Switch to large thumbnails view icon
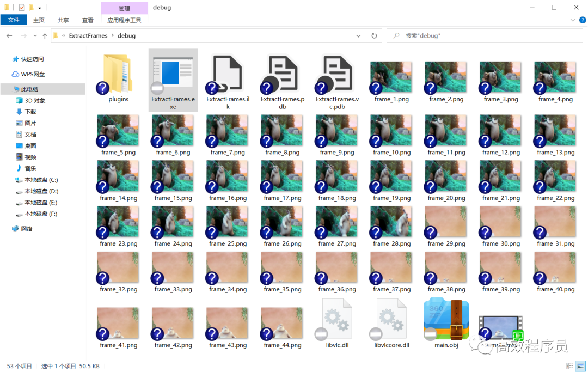Screen dimensions: 588x372 point(580,366)
